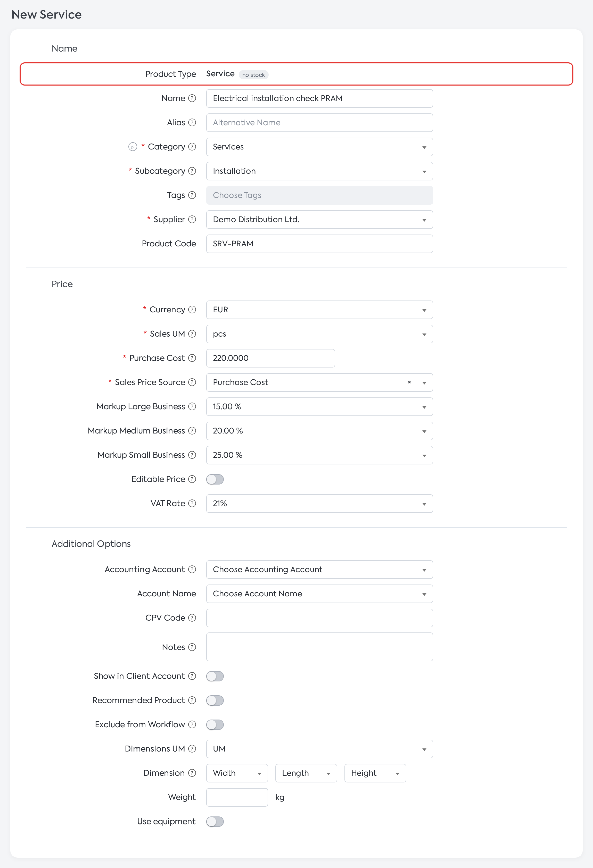Click the Name input field
Viewport: 593px width, 868px height.
pos(319,98)
